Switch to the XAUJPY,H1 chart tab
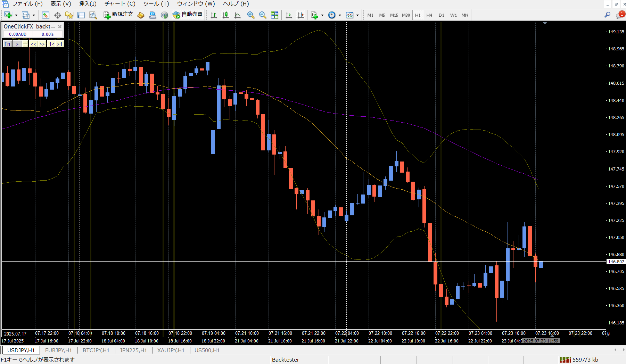The width and height of the screenshot is (626, 364). pos(171,350)
